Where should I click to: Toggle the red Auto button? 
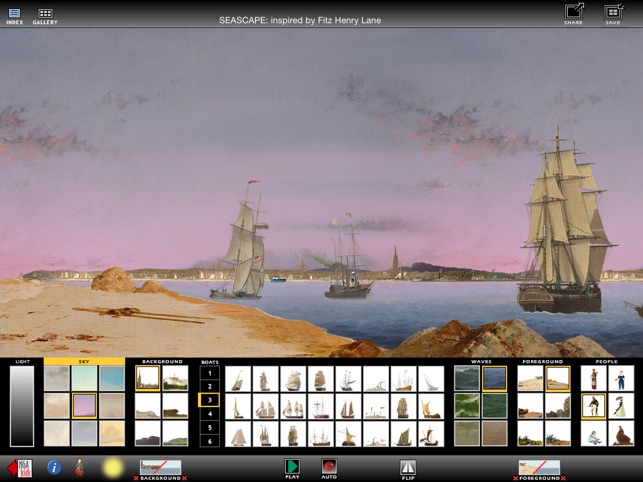[329, 468]
